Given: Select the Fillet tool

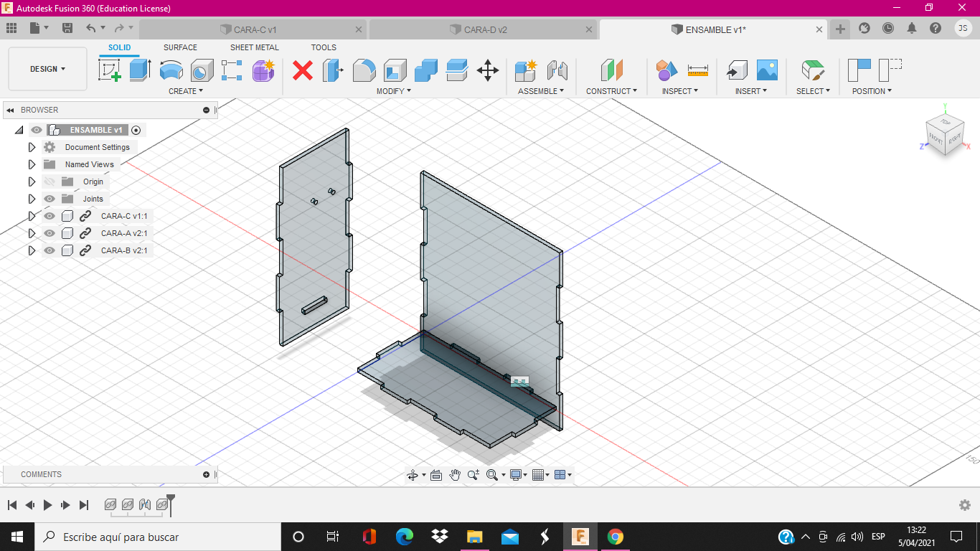Looking at the screenshot, I should coord(364,70).
